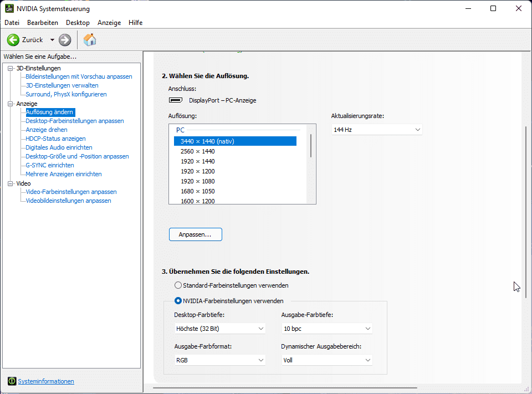Image resolution: width=532 pixels, height=394 pixels.
Task: Open the Bearbeiten menu
Action: click(x=43, y=23)
